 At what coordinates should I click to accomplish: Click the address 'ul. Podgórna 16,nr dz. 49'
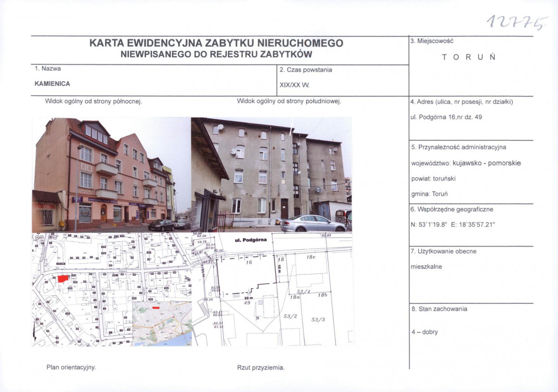pyautogui.click(x=446, y=117)
